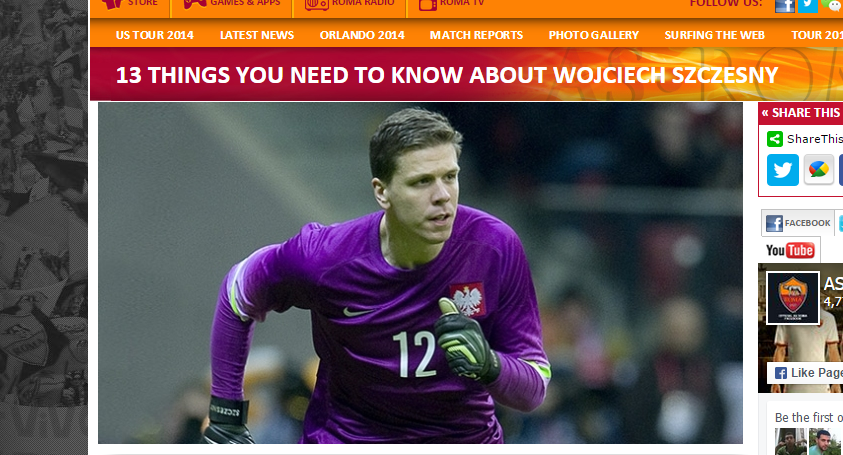Screen dimensions: 843x455
Task: Click the AS Roma crest thumbnail
Action: pos(792,298)
